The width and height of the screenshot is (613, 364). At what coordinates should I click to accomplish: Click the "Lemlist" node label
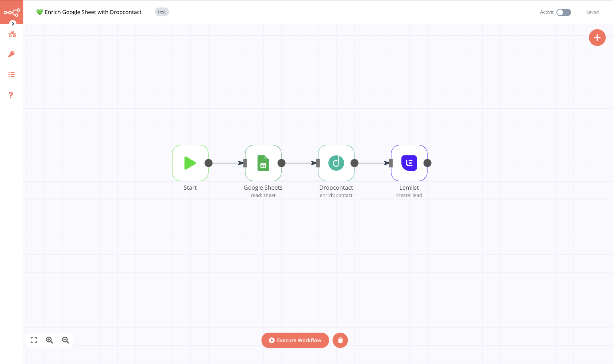[x=409, y=187]
